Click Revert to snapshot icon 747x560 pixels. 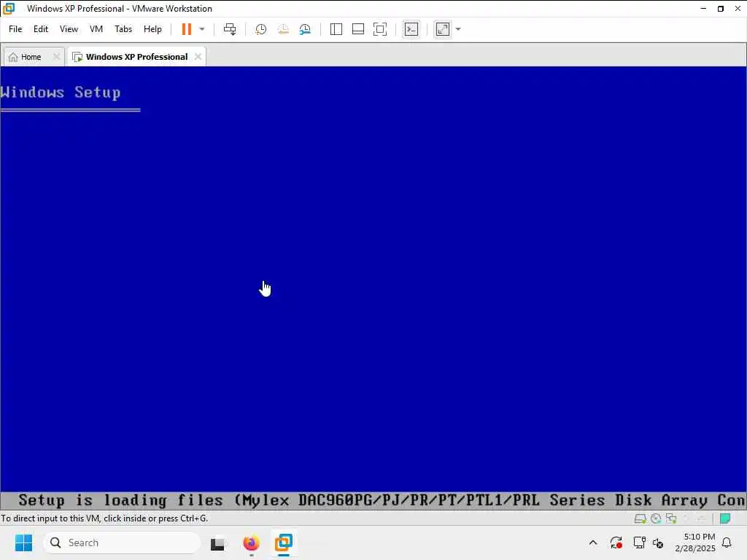click(283, 29)
